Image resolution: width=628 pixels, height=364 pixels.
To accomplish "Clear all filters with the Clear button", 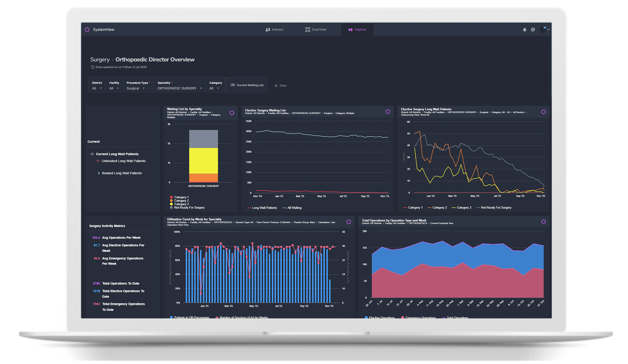I will (x=280, y=85).
